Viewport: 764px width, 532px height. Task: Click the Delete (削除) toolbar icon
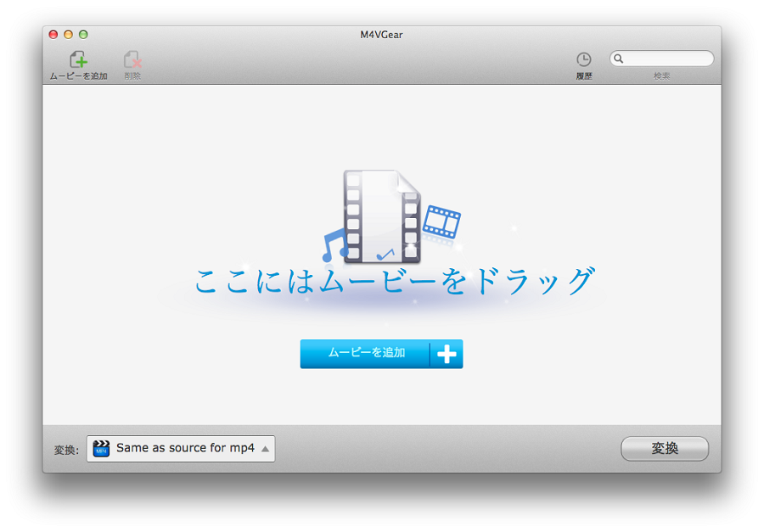coord(132,59)
